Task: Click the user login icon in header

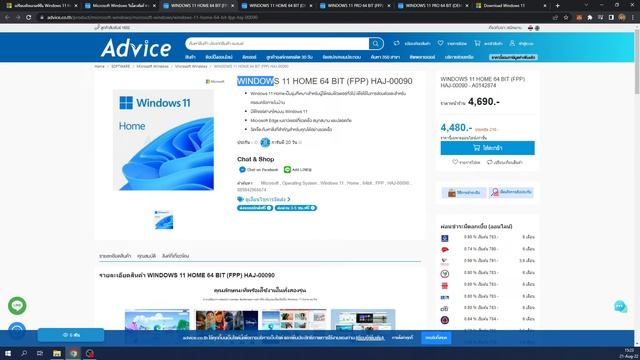Action: tap(512, 43)
